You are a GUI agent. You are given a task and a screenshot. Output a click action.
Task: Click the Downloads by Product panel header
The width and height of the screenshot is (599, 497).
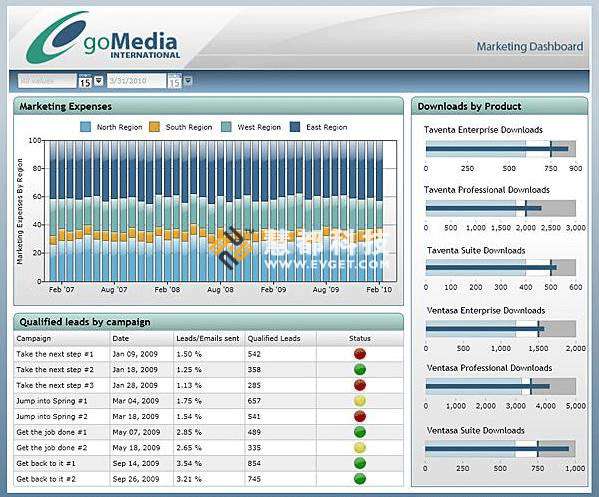click(500, 106)
